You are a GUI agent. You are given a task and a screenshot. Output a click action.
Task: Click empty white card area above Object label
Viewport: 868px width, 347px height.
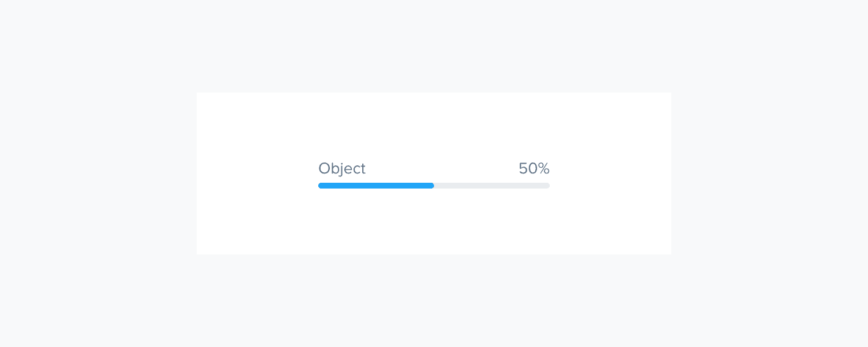[434, 124]
